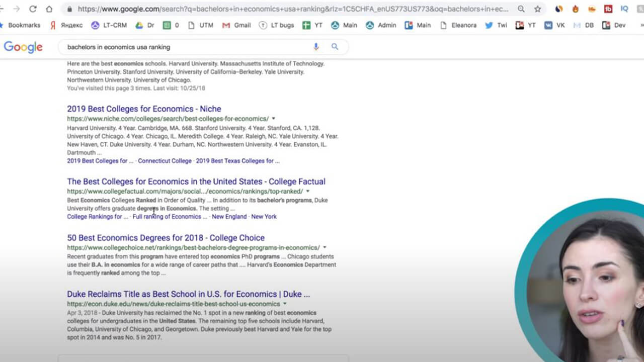The width and height of the screenshot is (644, 362).
Task: Open the DB bookmark
Action: click(584, 25)
